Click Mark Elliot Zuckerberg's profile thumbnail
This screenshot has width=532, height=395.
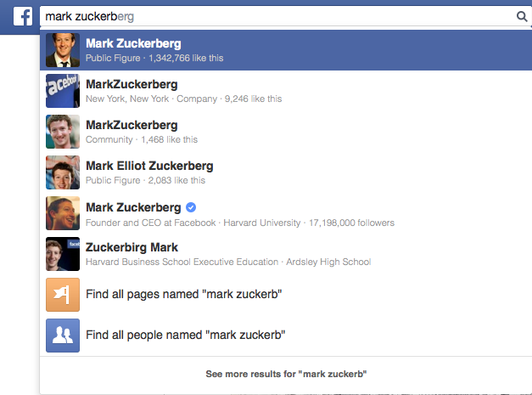click(x=63, y=172)
